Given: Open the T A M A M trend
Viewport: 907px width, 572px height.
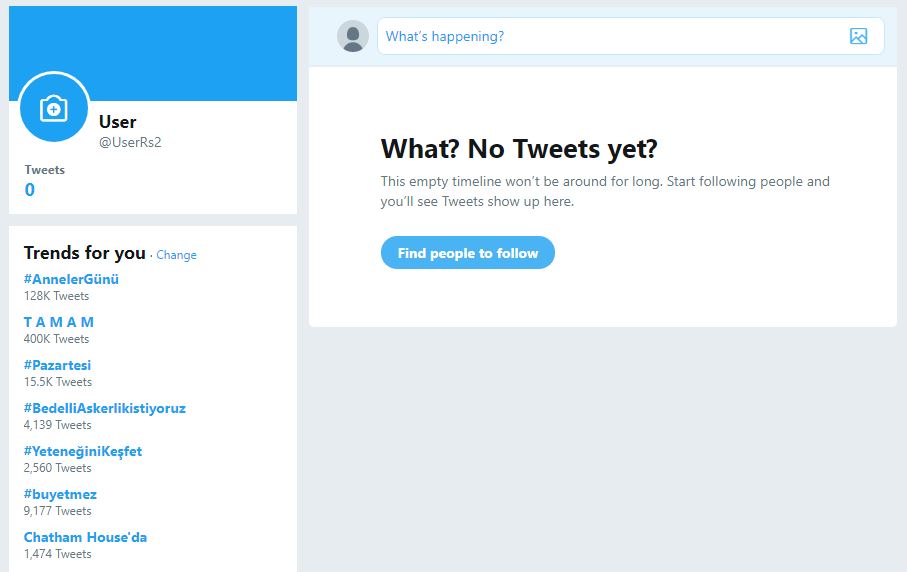Looking at the screenshot, I should pos(58,322).
